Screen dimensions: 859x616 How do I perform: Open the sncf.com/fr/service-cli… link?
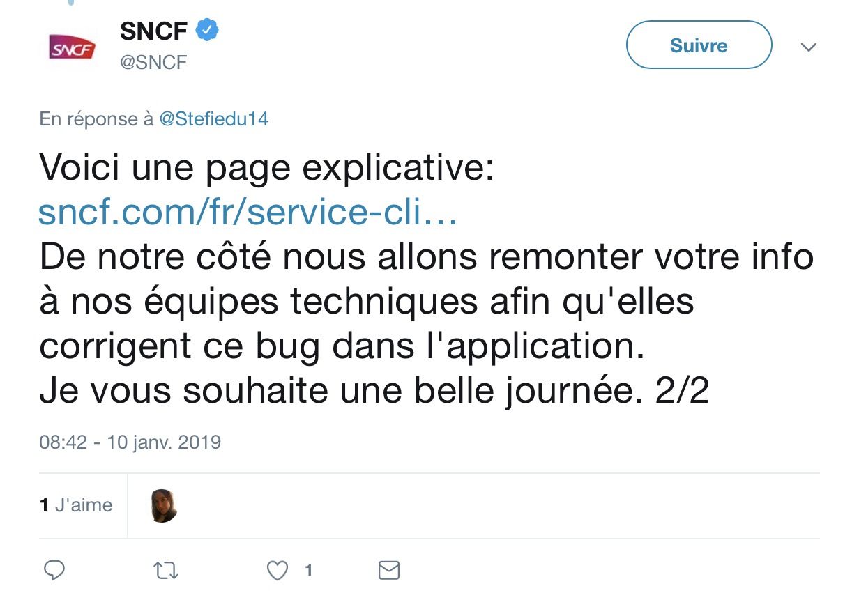248,214
